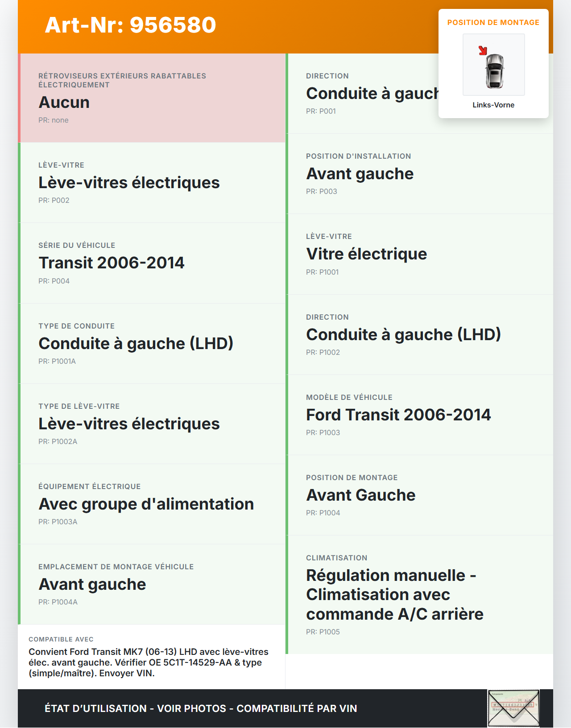This screenshot has width=571, height=728.
Task: Click the Transit 2006-2014 série card
Action: (152, 263)
